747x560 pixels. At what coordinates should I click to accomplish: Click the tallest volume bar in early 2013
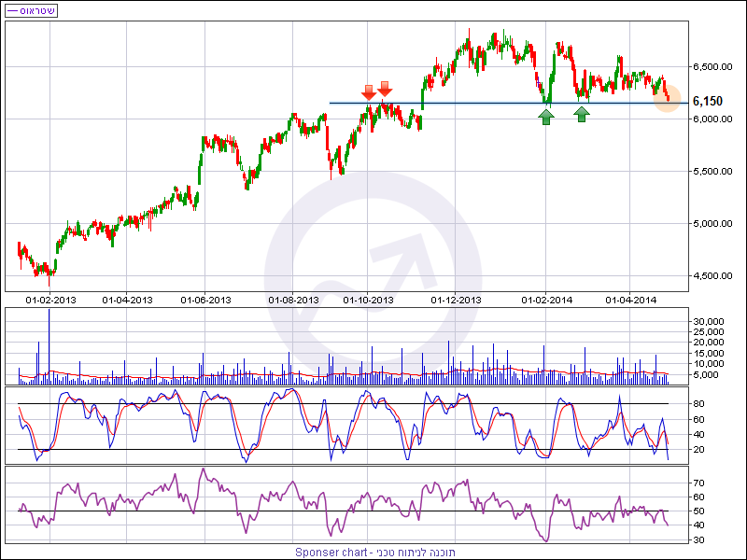point(49,345)
